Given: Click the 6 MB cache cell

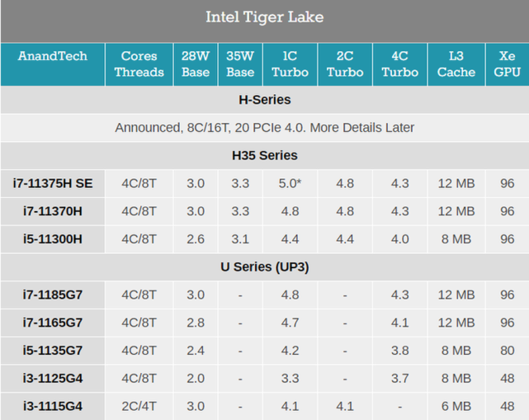Looking at the screenshot, I should click(456, 406).
